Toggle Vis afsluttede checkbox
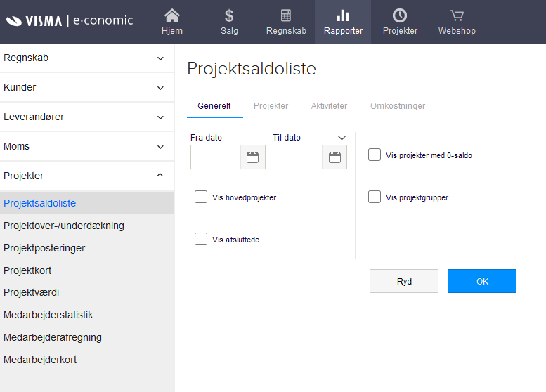The image size is (546, 392). tap(201, 239)
